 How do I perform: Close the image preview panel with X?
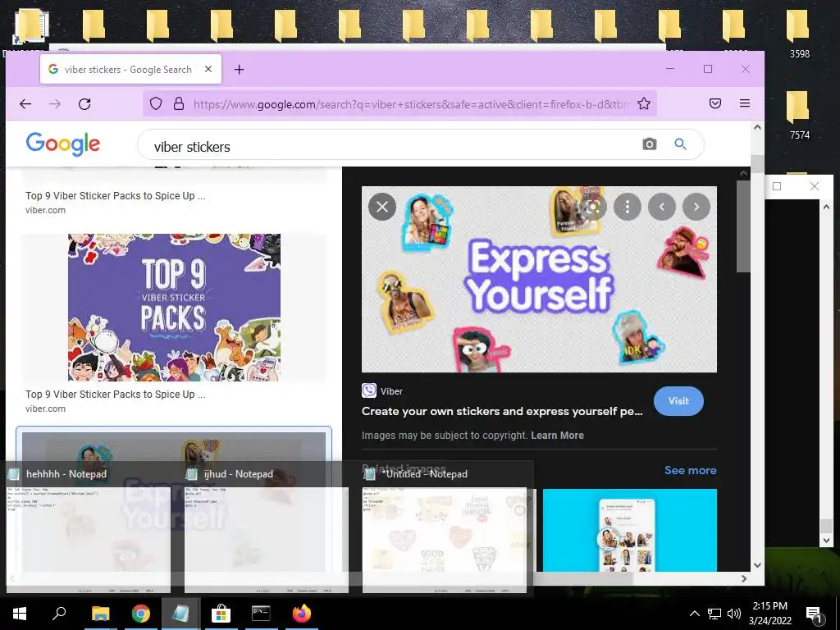(382, 207)
